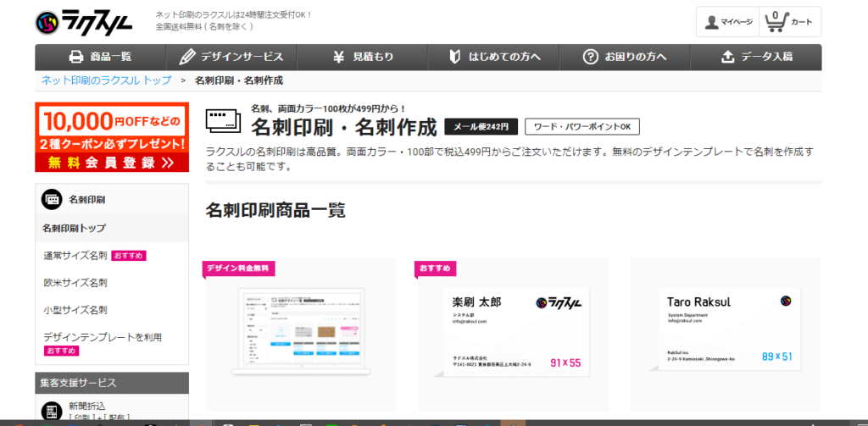Open the shopping cart カート
Viewport: 868px width, 426px height.
pyautogui.click(x=790, y=22)
